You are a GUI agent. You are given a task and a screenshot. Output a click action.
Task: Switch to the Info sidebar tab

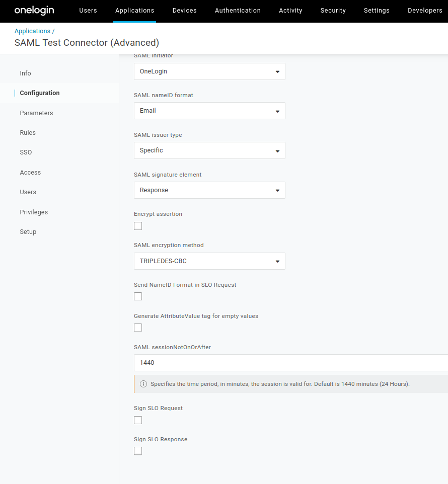25,73
